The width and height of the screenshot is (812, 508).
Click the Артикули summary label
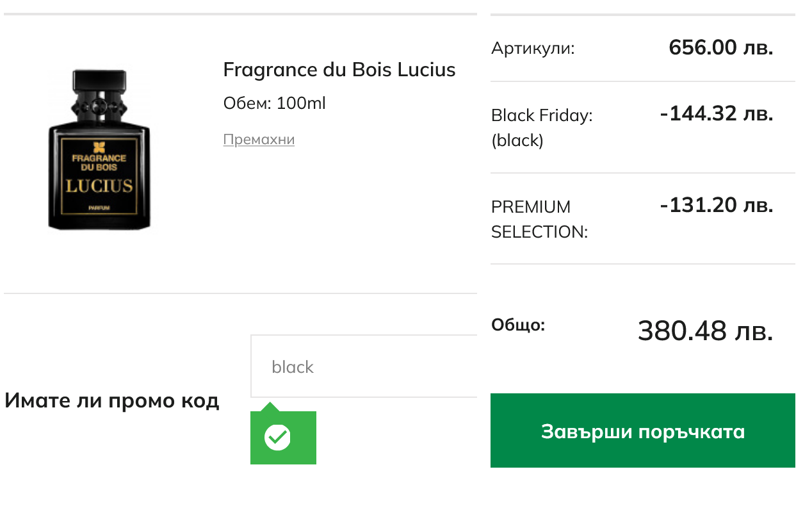click(x=533, y=48)
